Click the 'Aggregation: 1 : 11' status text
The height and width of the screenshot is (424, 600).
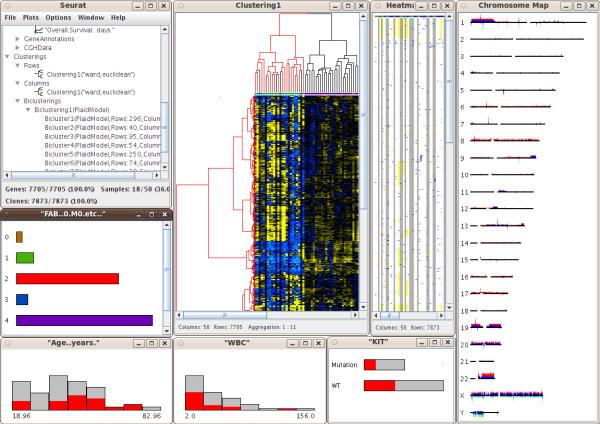point(272,327)
